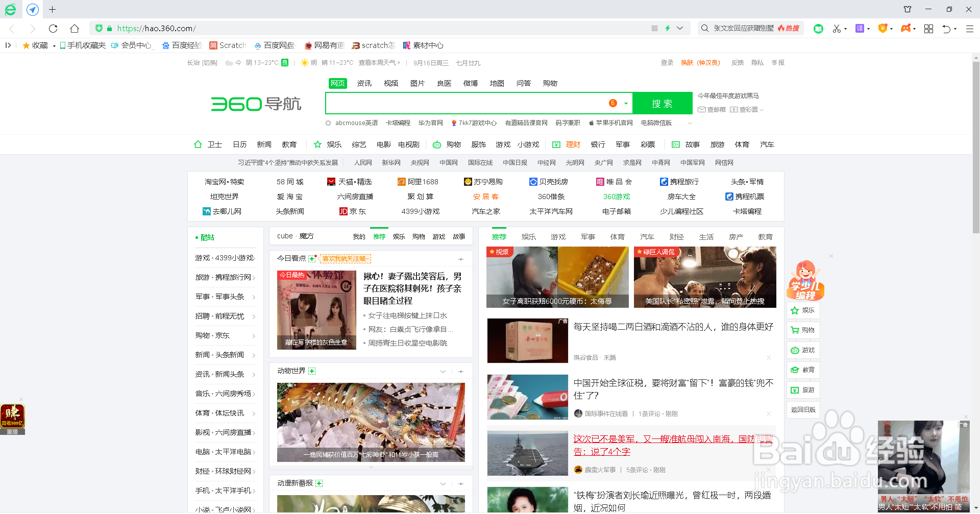Switch news feed to 汽车 tab
This screenshot has width=980, height=514.
click(x=647, y=237)
